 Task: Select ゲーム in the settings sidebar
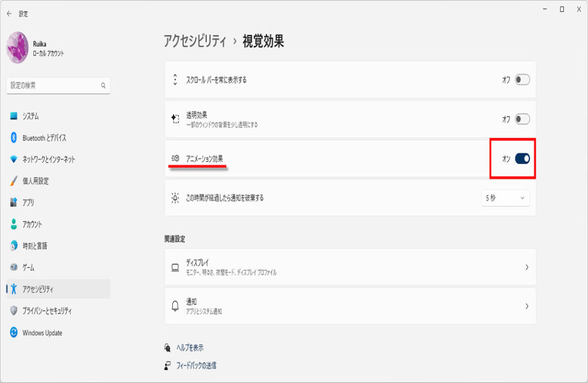(x=29, y=268)
